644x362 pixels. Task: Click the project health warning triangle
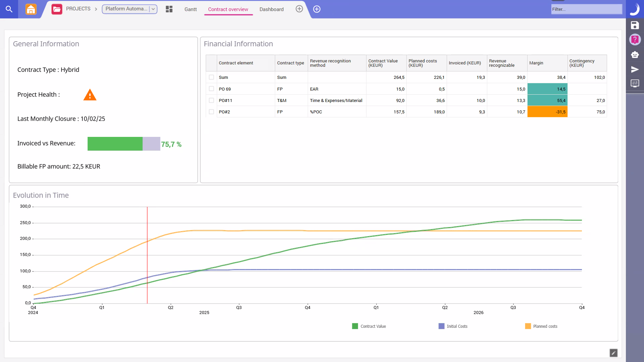tap(90, 95)
